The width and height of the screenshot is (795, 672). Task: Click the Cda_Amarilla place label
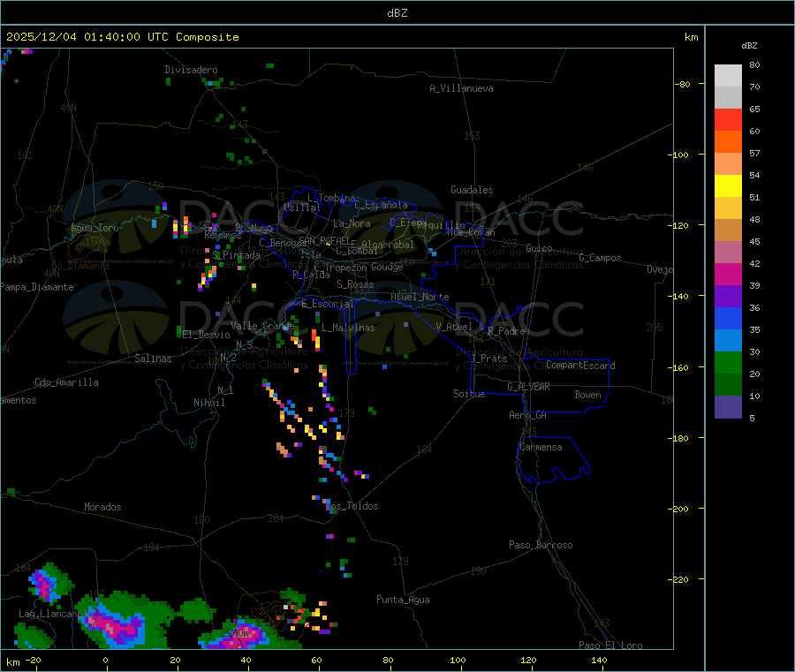point(66,382)
